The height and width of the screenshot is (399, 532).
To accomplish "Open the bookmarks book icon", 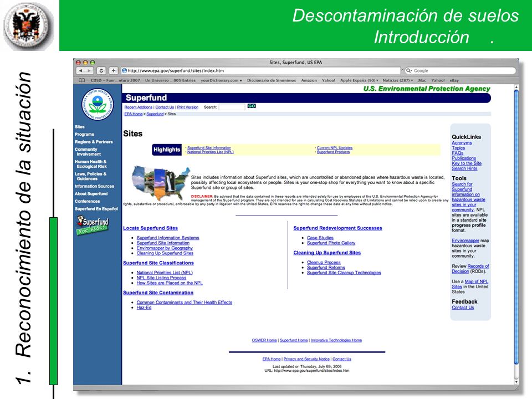I will click(82, 80).
